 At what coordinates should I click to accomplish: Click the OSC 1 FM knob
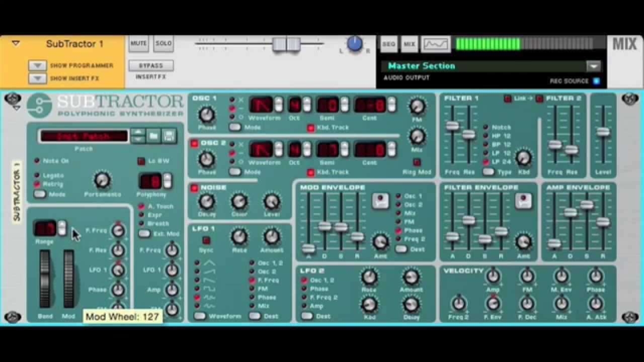click(x=417, y=106)
